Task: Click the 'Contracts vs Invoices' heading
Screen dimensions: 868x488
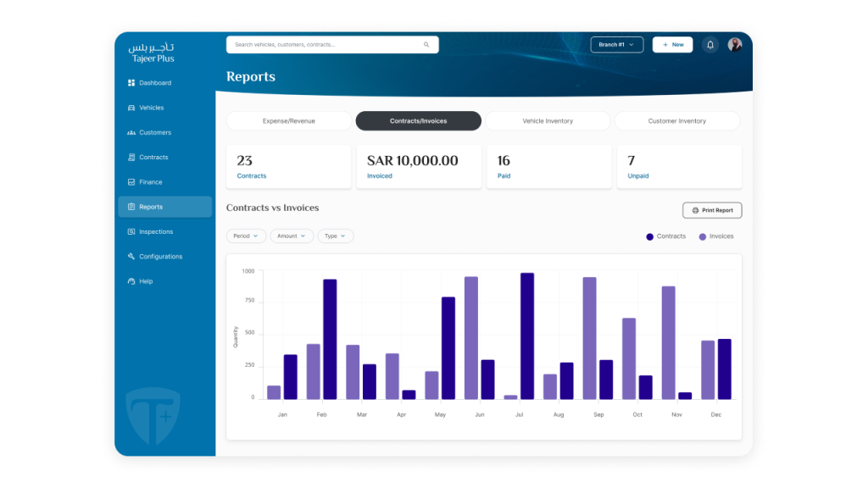Action: (x=272, y=208)
